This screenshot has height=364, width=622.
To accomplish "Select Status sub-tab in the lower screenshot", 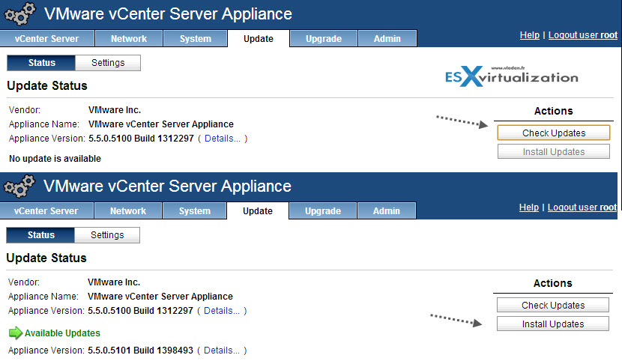I will pyautogui.click(x=40, y=234).
